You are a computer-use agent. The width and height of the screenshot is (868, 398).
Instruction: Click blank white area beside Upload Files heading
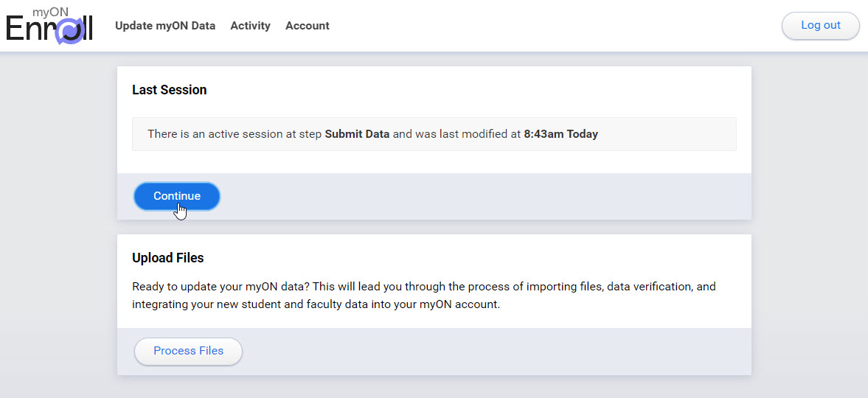[471, 257]
